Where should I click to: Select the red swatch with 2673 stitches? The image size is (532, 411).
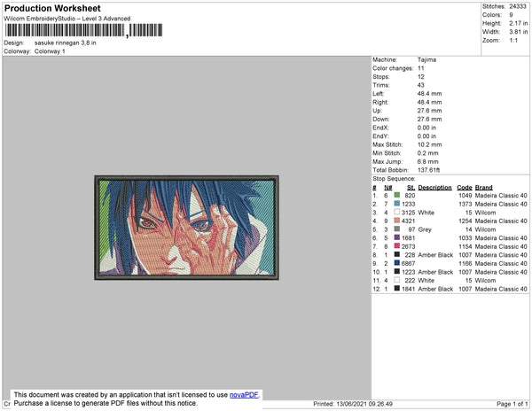(x=397, y=246)
